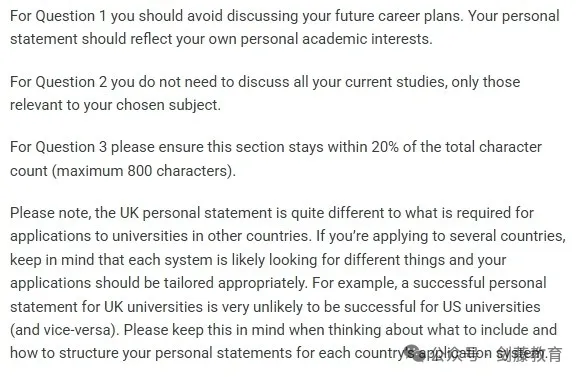581x377 pixels.
Task: Click the phrase "personal academic interests"
Action: coord(335,39)
